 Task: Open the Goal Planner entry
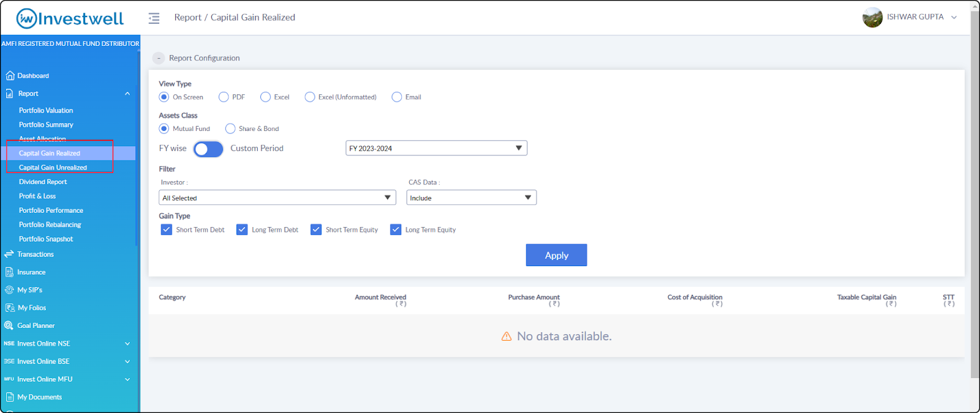[36, 326]
